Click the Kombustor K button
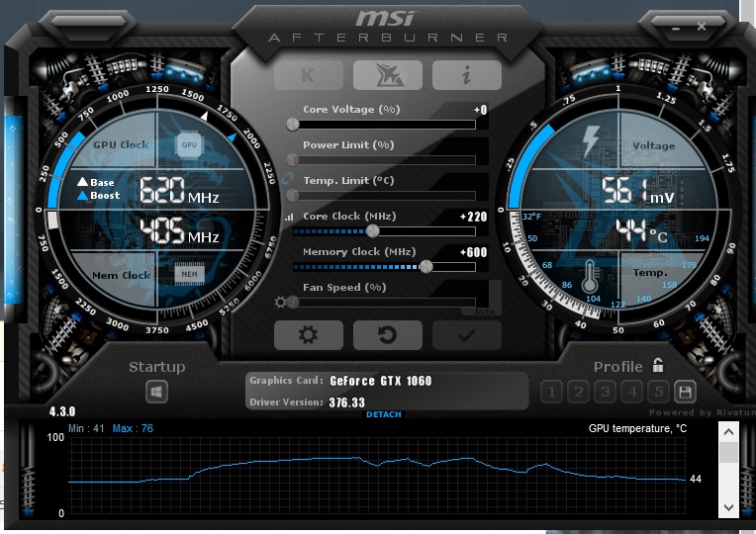Screen dimensions: 756x534 (x=309, y=75)
